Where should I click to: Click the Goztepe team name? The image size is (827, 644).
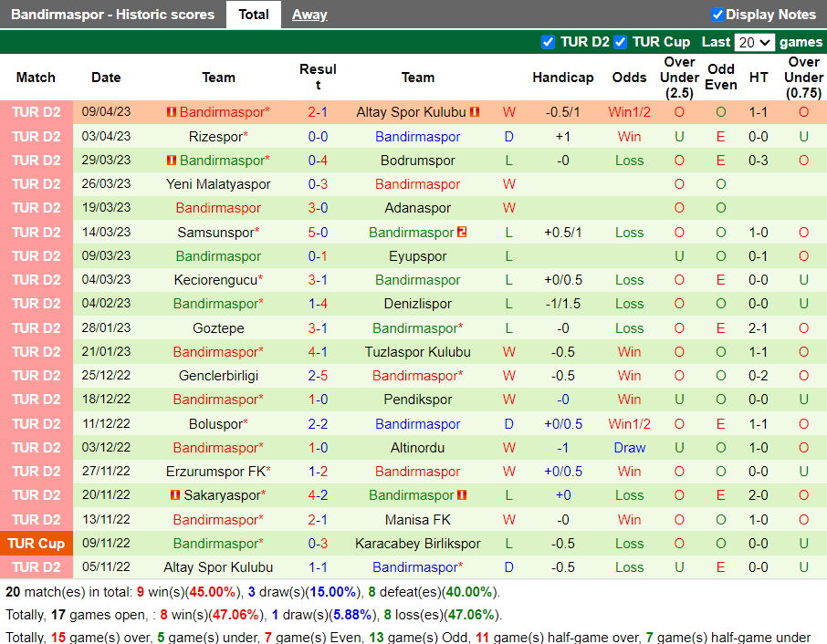click(x=218, y=327)
